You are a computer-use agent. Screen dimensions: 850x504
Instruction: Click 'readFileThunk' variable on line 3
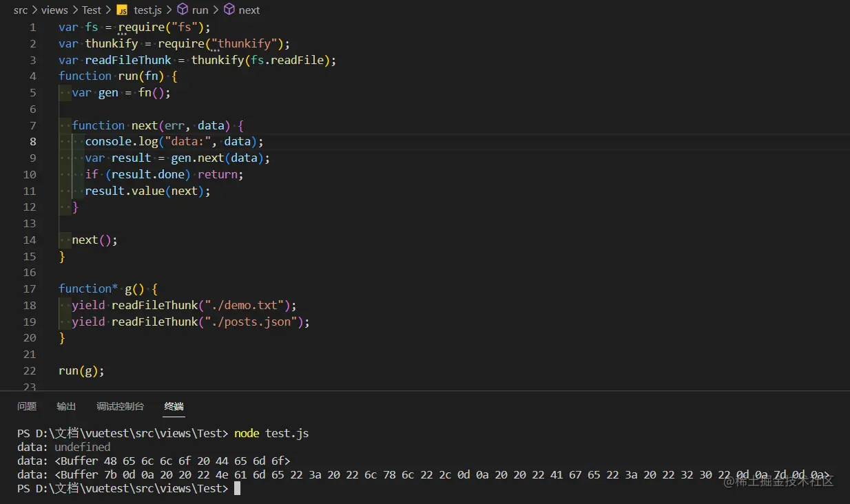pyautogui.click(x=128, y=61)
